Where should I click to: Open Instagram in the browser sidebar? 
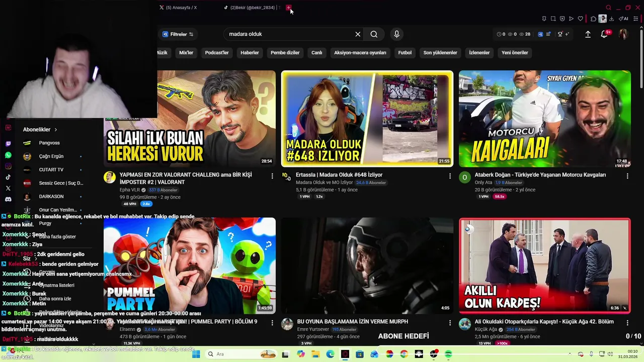tap(8, 166)
